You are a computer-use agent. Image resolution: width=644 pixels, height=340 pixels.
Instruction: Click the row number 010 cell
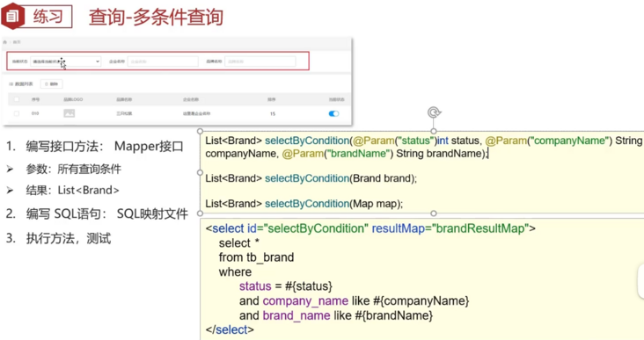pos(35,113)
